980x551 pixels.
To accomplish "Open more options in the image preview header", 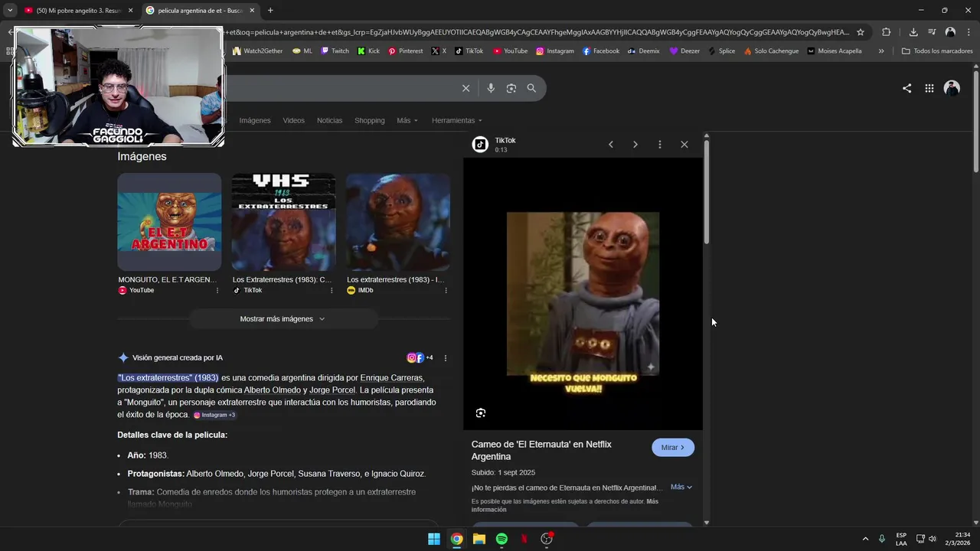I will pyautogui.click(x=659, y=145).
